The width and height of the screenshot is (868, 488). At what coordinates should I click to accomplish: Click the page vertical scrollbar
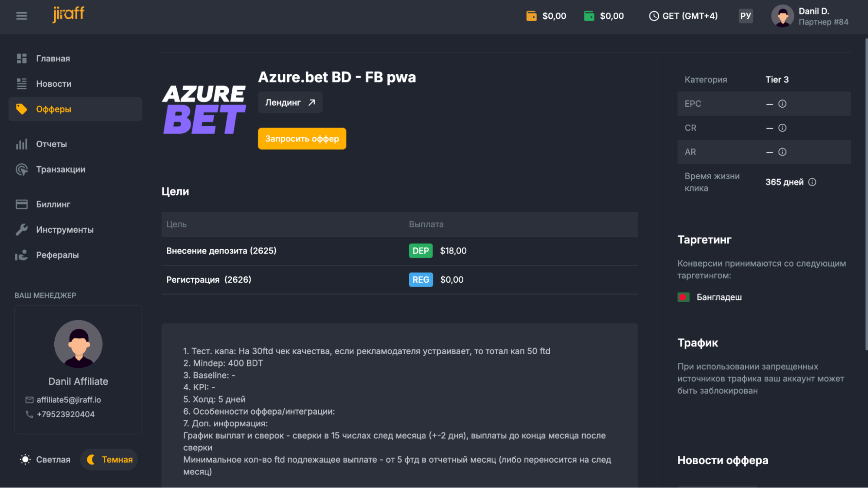click(x=866, y=195)
